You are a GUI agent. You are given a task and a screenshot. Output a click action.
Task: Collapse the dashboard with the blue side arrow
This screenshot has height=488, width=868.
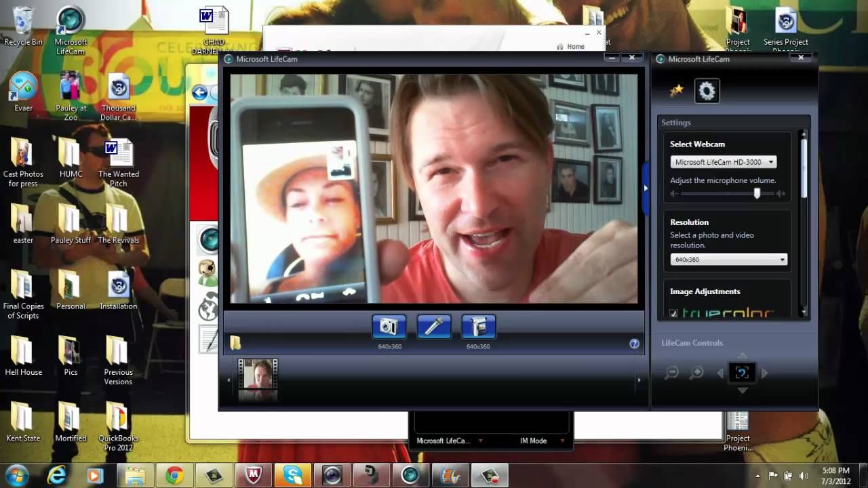(646, 188)
